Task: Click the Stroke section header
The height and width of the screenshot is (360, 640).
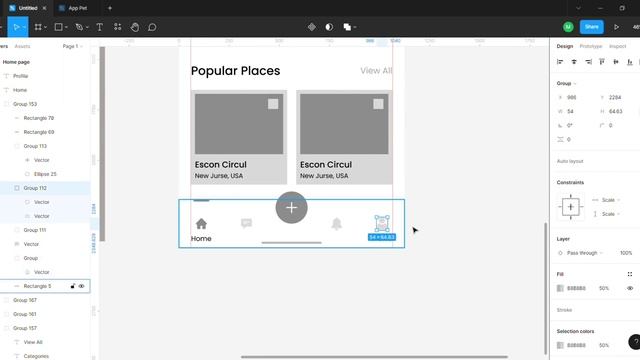Action: coord(564,310)
